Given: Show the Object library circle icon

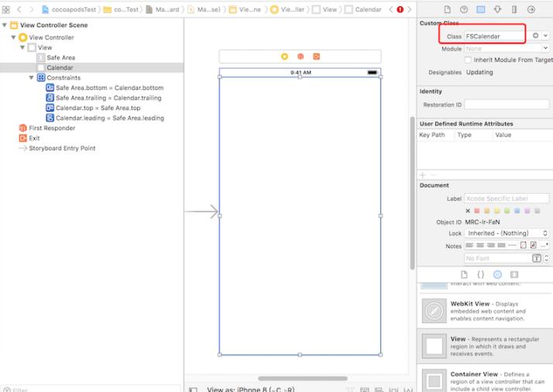Looking at the screenshot, I should (x=497, y=274).
